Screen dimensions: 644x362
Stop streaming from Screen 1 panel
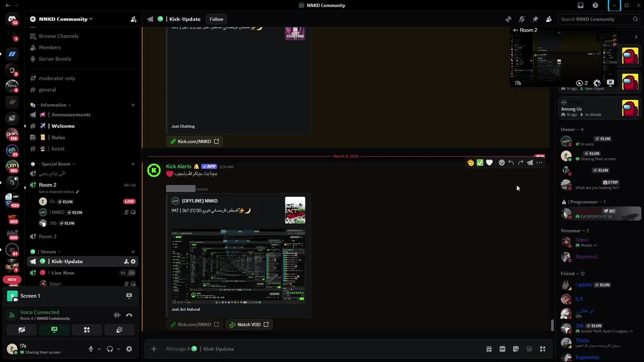click(x=129, y=296)
